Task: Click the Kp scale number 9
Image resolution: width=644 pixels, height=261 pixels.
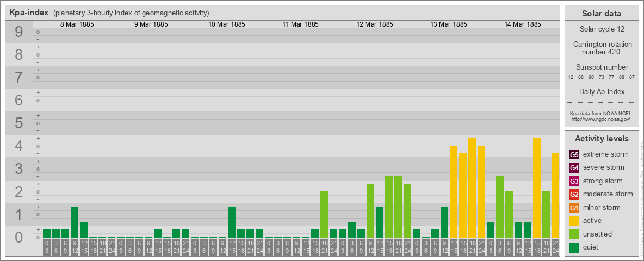Action: click(18, 32)
